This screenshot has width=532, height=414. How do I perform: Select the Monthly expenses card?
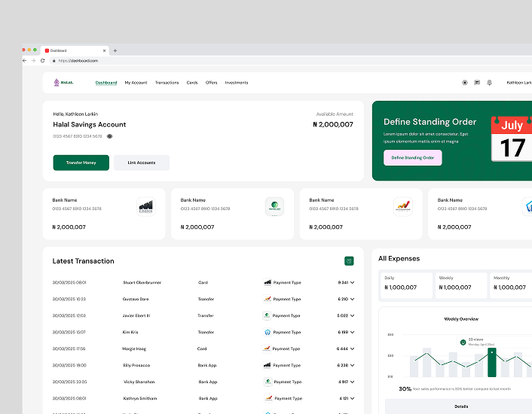point(511,285)
